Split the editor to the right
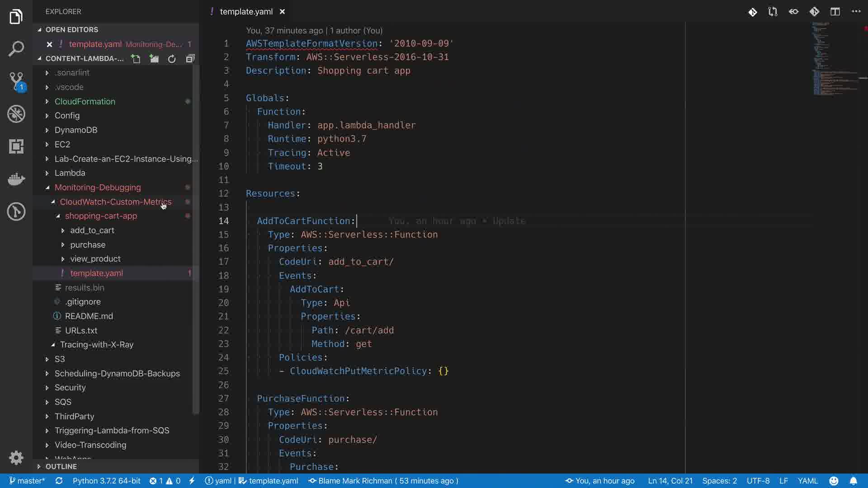 [x=835, y=12]
